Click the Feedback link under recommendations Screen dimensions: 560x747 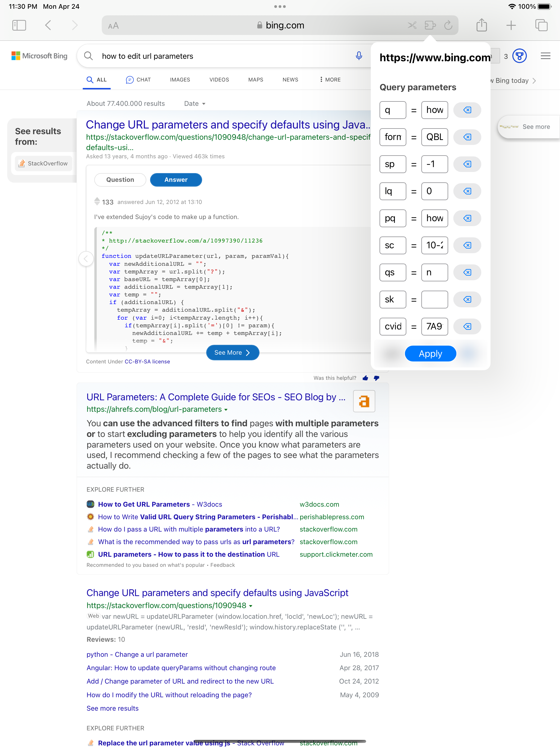pos(223,565)
